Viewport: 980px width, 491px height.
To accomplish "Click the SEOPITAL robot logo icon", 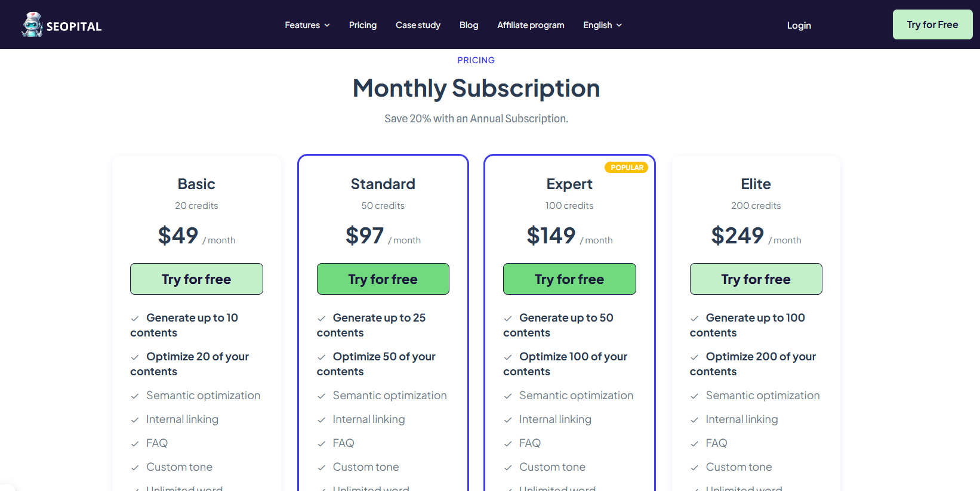I will coord(32,24).
